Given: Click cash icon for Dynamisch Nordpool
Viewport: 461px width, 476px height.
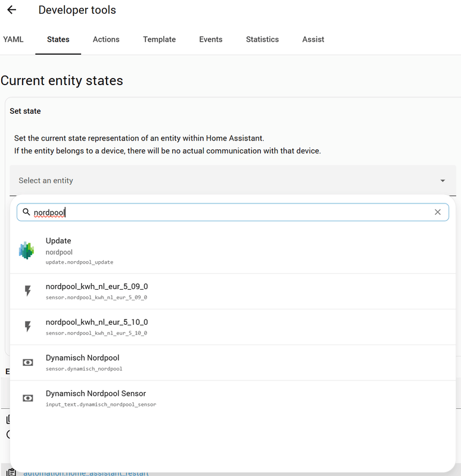Looking at the screenshot, I should tap(27, 362).
